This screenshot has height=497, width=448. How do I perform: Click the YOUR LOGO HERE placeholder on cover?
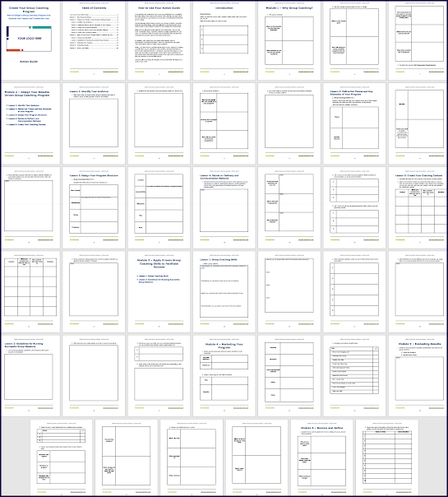[29, 39]
